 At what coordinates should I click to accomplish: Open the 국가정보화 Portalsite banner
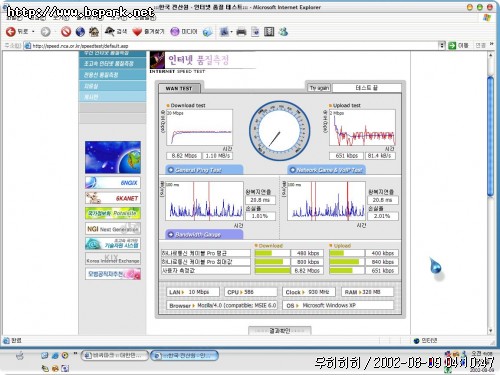(x=113, y=213)
